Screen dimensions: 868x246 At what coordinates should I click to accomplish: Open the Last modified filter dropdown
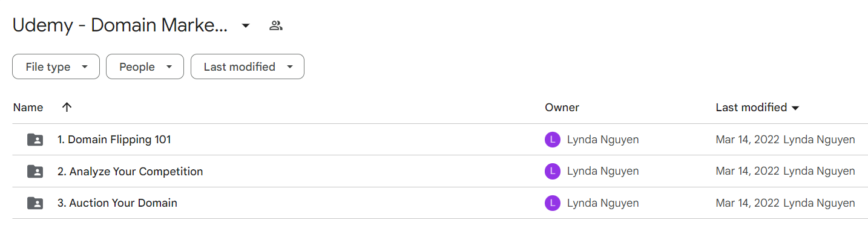[x=248, y=66]
